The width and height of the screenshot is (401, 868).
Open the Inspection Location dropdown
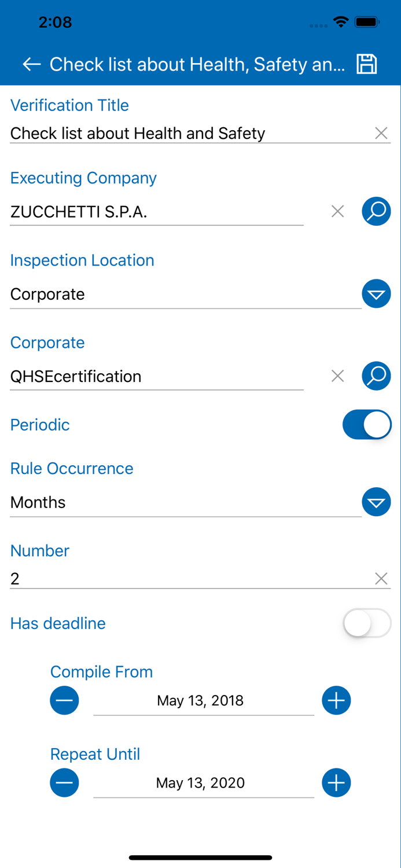[x=376, y=293]
